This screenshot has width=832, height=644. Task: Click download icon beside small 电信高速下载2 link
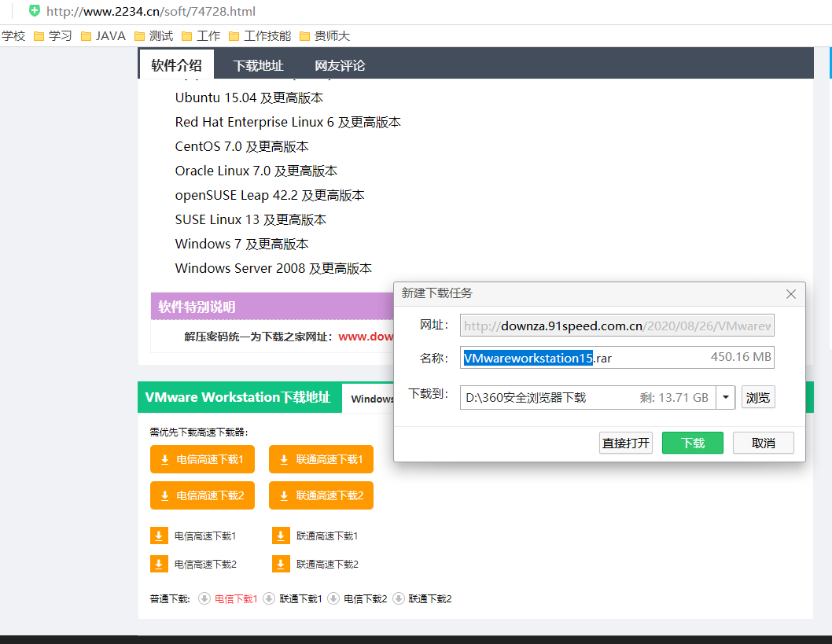pos(159,564)
